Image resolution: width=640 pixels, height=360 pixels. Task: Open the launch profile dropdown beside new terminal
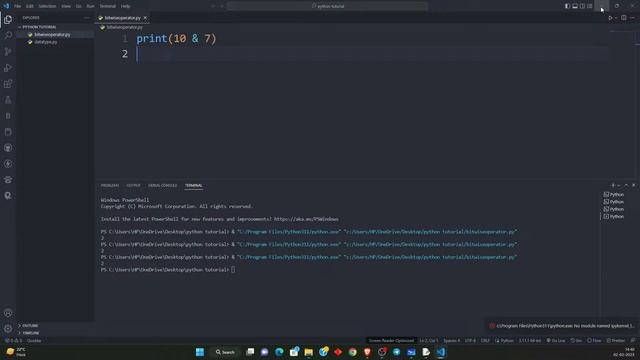point(618,185)
